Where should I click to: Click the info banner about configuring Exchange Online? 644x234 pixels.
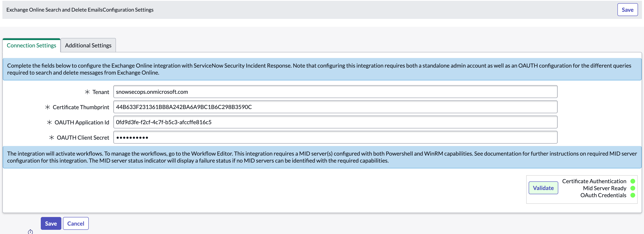[322, 69]
